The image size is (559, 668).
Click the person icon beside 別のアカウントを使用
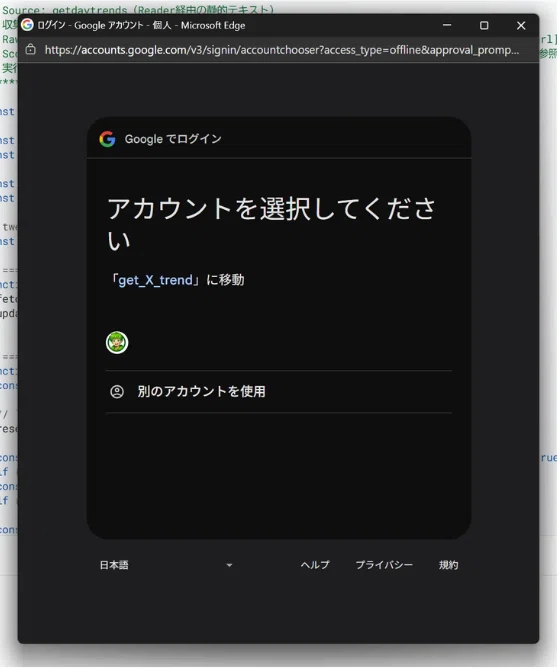click(117, 392)
